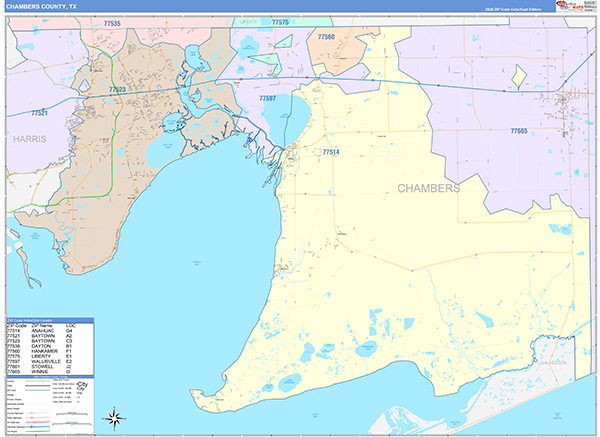Click the HARRIS county label

(30, 139)
